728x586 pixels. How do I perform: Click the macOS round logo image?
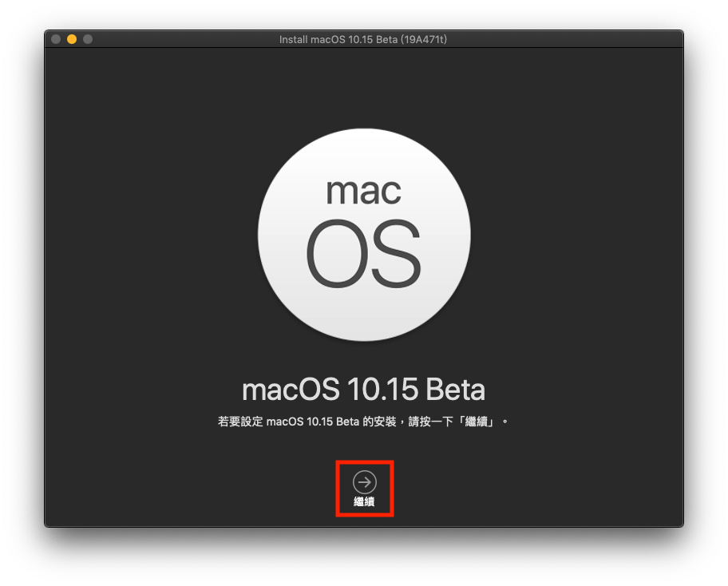365,235
